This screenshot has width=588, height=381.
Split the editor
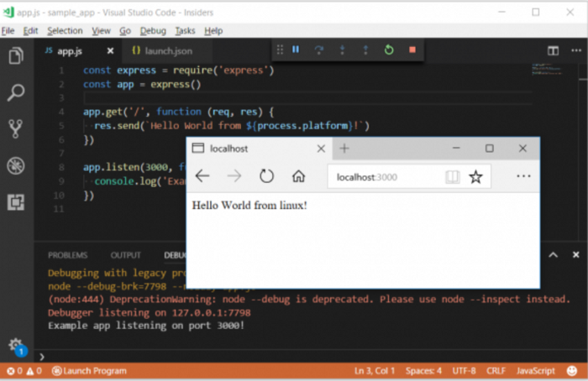pos(553,50)
